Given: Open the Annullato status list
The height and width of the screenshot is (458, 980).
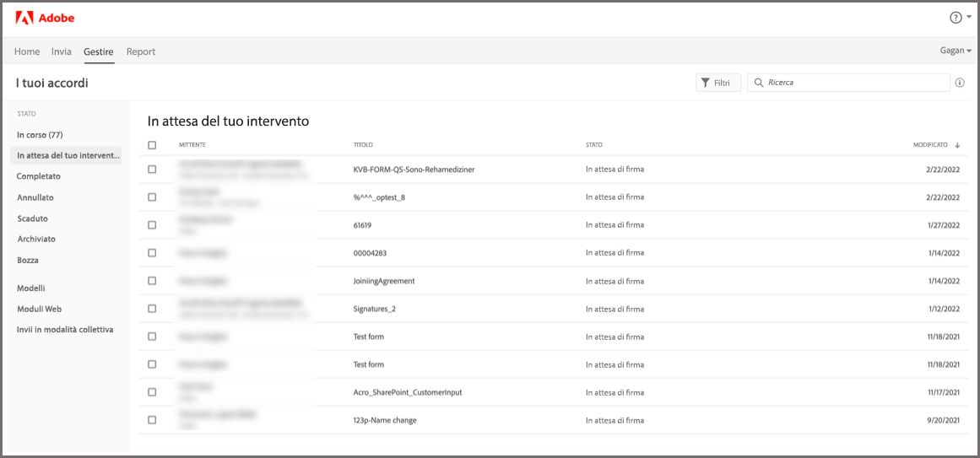Looking at the screenshot, I should (x=35, y=197).
